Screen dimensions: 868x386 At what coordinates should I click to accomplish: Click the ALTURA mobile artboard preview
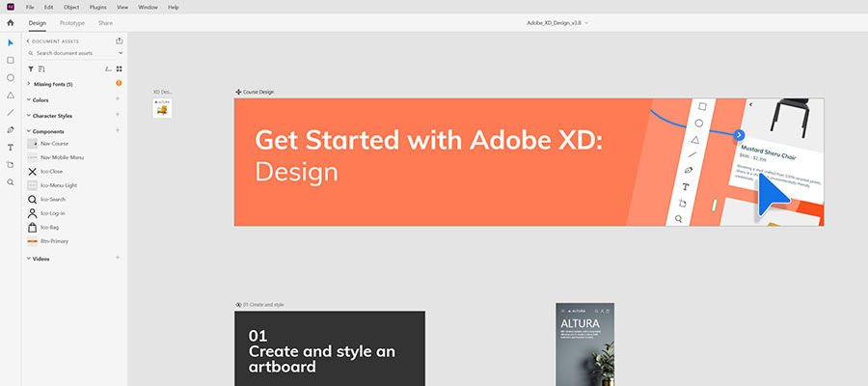tap(584, 344)
